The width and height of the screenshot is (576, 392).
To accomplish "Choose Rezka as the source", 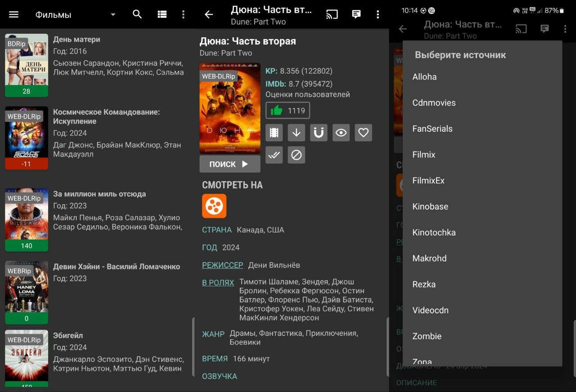I will (x=424, y=285).
